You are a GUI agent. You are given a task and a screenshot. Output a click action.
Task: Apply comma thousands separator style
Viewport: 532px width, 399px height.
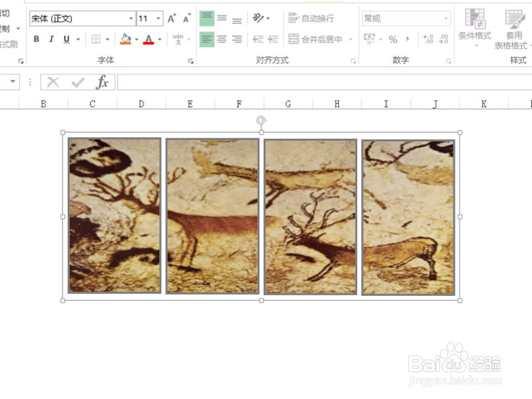tap(407, 39)
